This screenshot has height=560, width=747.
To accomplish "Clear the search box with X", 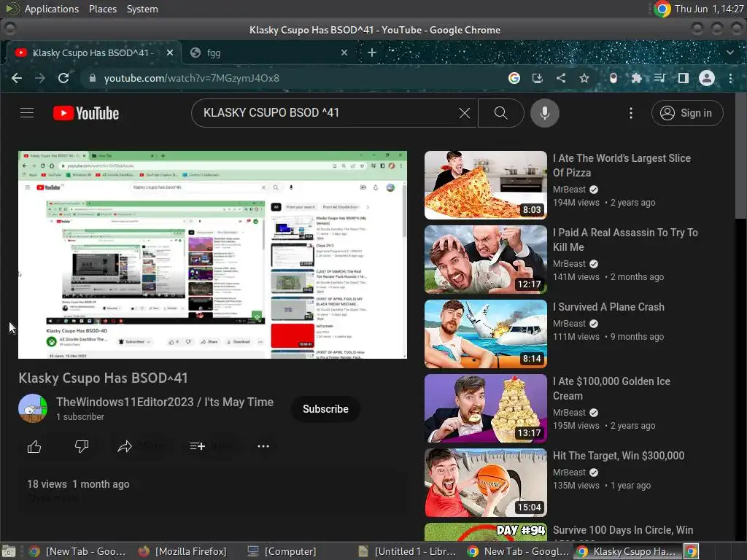I will click(464, 113).
